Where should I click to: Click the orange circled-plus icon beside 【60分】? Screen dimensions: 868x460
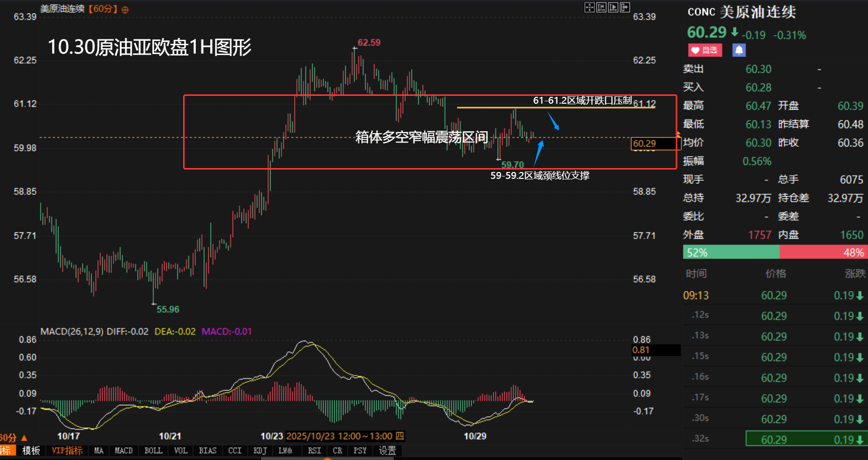click(125, 10)
